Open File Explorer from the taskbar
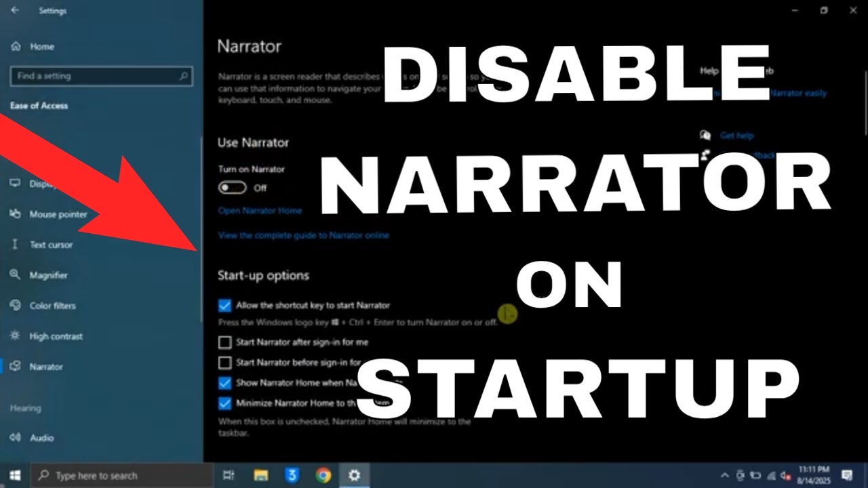The width and height of the screenshot is (868, 488). point(261,475)
